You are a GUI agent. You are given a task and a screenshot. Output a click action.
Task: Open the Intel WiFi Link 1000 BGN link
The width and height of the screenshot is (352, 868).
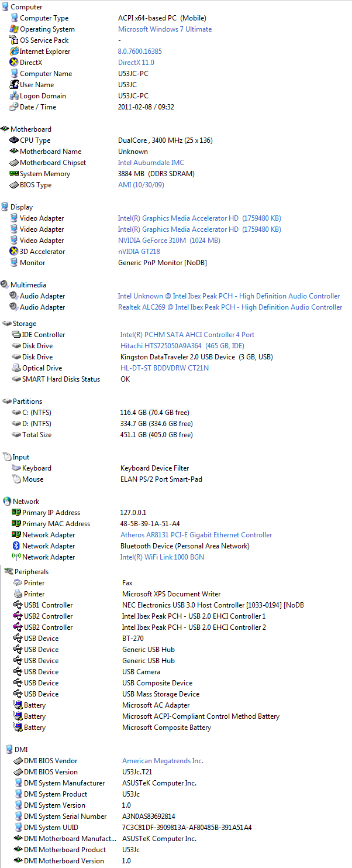point(163,557)
